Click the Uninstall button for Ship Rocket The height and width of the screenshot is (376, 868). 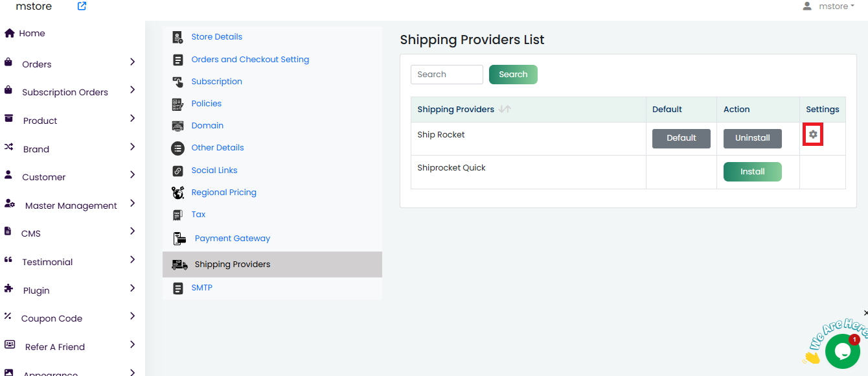pos(752,138)
